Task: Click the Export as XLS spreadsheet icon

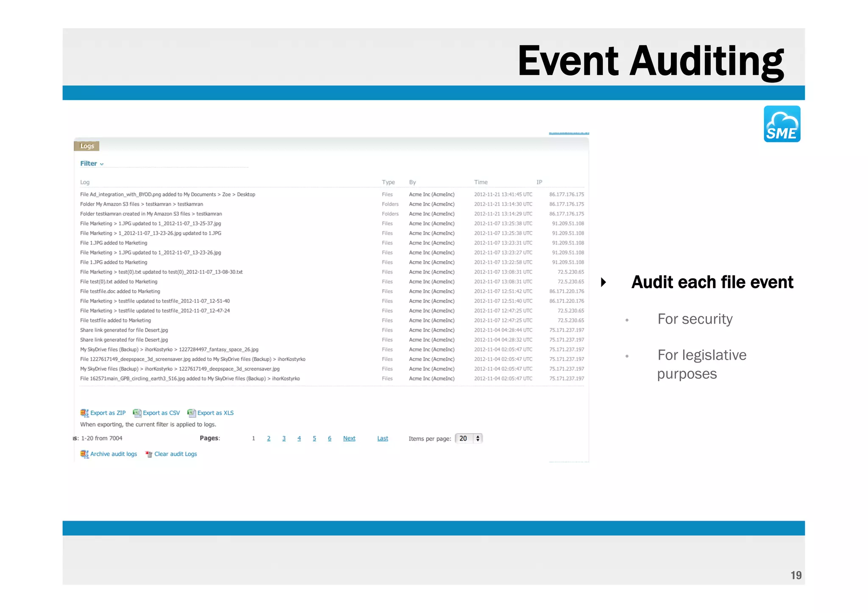Action: (192, 413)
